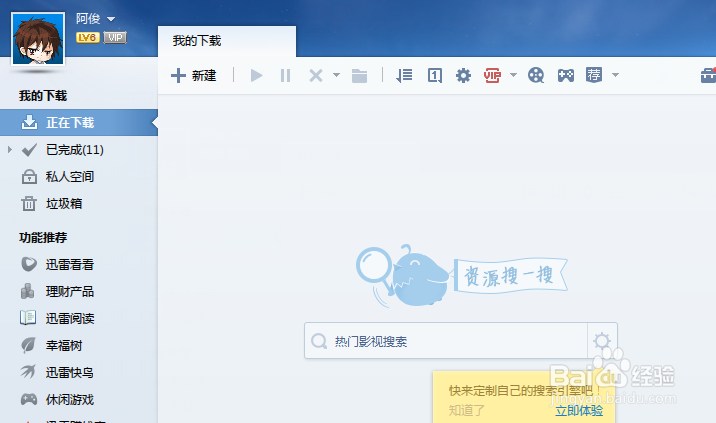The image size is (716, 423).
Task: Open download folder via folder icon
Action: pos(359,76)
